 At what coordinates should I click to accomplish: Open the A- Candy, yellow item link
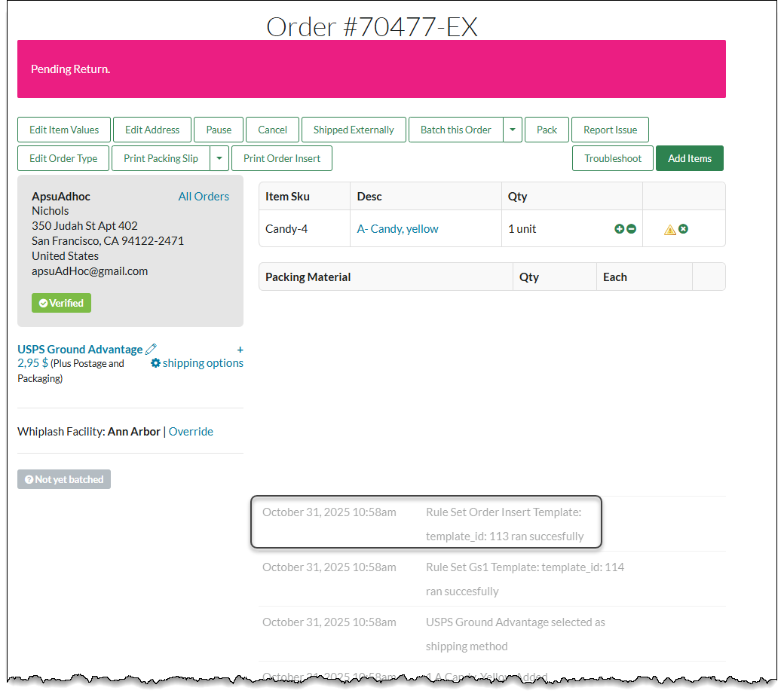pos(397,229)
